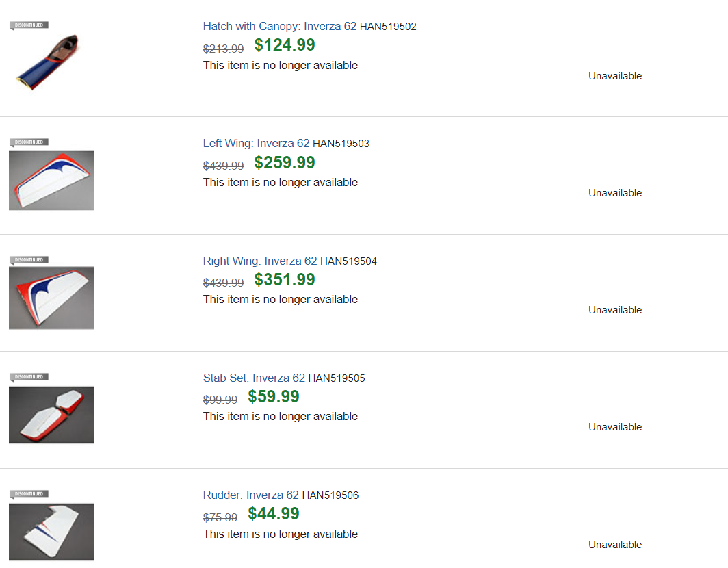Click the $351.99 Right Wing price
Image resolution: width=728 pixels, height=568 pixels.
(x=285, y=280)
